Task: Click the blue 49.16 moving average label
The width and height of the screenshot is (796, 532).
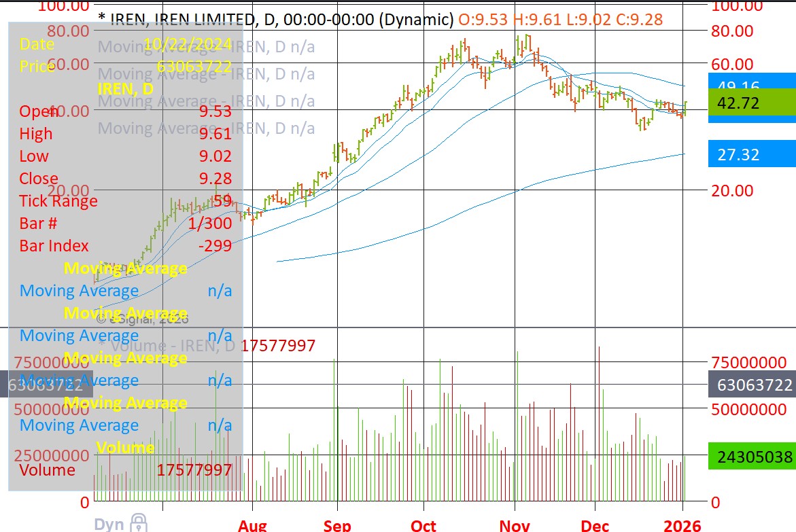Action: click(751, 84)
